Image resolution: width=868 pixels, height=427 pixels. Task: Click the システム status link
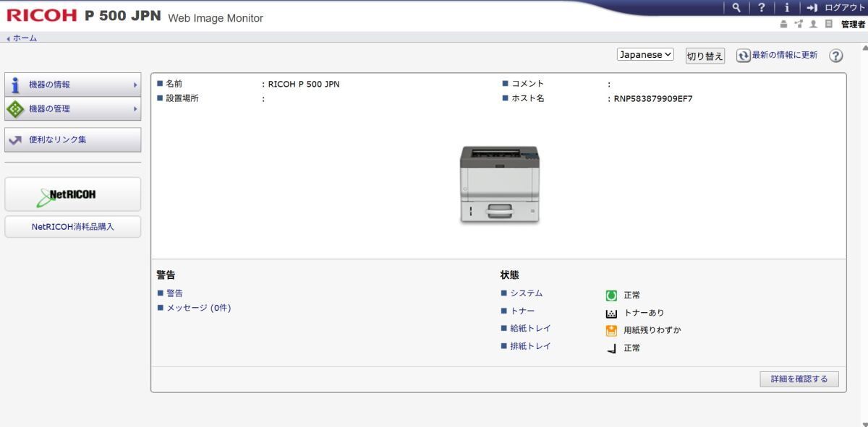(x=526, y=293)
